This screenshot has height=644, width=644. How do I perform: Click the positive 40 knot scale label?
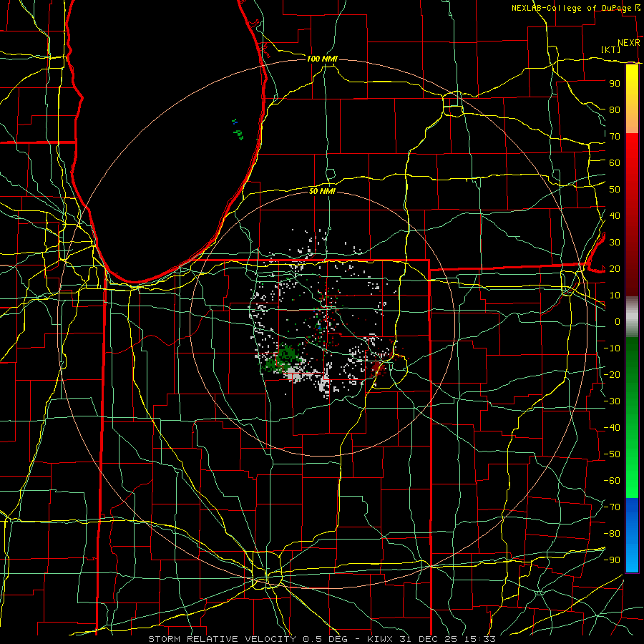(615, 215)
